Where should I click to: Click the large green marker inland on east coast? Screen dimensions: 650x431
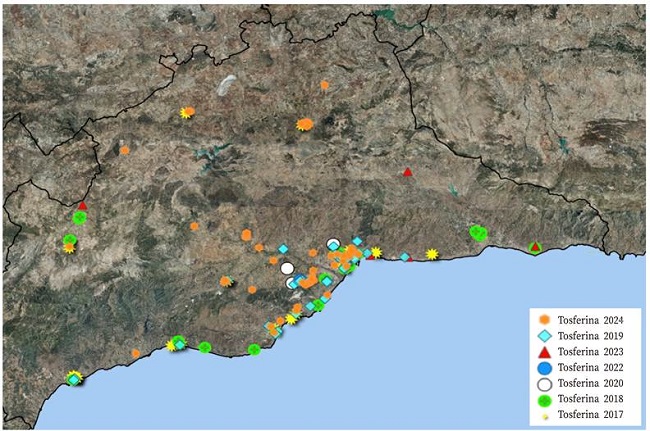(x=478, y=233)
